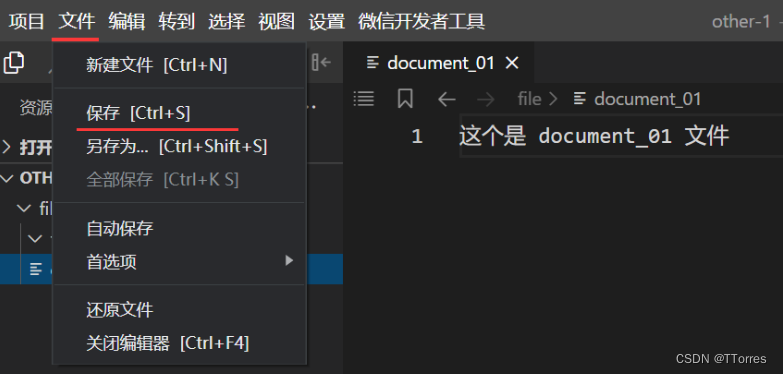Click the explorer copy-files icon
Screen dimensions: 783x374
[x=14, y=62]
